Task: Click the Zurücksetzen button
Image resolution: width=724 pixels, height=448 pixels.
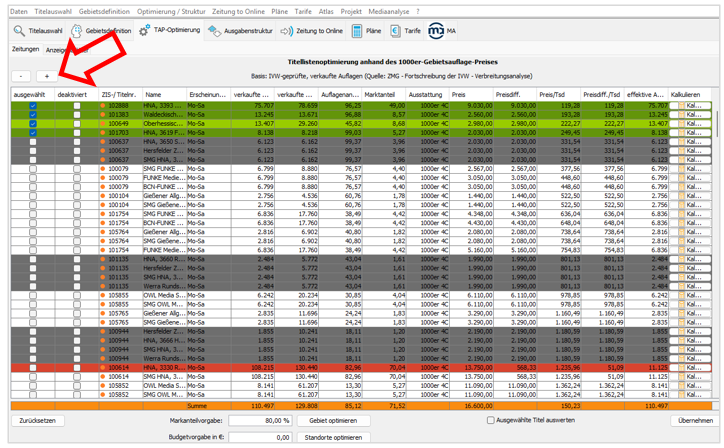Action: pyautogui.click(x=37, y=421)
